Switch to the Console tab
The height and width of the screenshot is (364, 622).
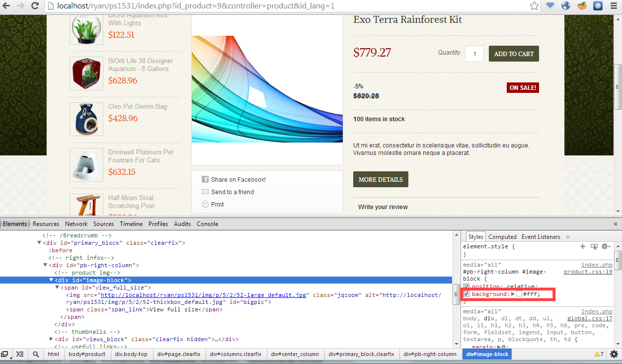[x=208, y=224]
